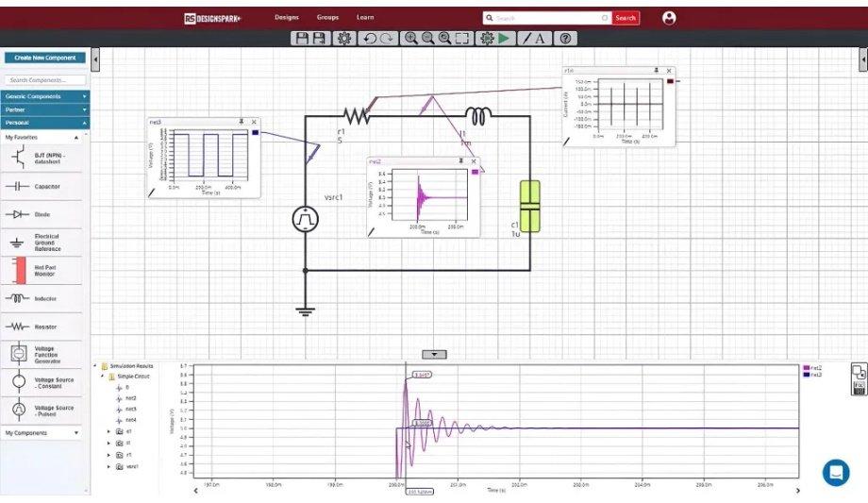Open the Learn menu

pyautogui.click(x=365, y=18)
